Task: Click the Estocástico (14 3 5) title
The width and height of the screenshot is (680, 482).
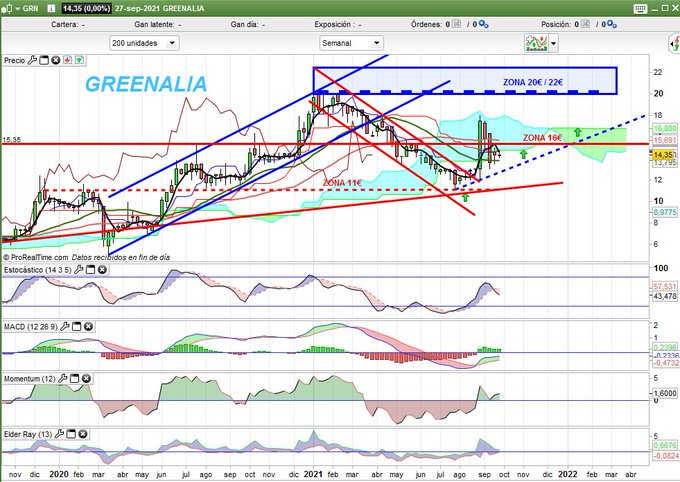Action: tap(38, 270)
